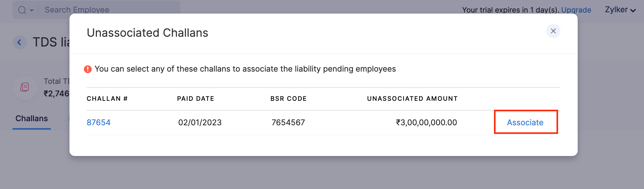
Task: Open challan number 87654
Action: (99, 122)
